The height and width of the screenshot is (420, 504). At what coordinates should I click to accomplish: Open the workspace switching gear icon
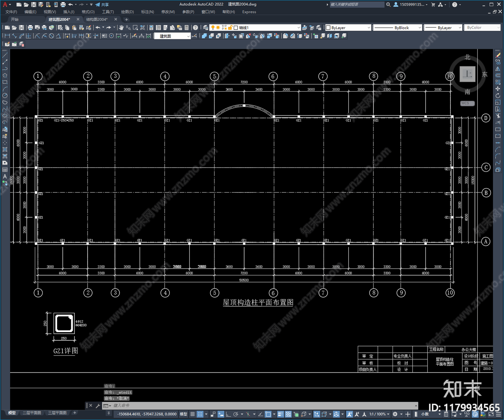click(x=395, y=414)
